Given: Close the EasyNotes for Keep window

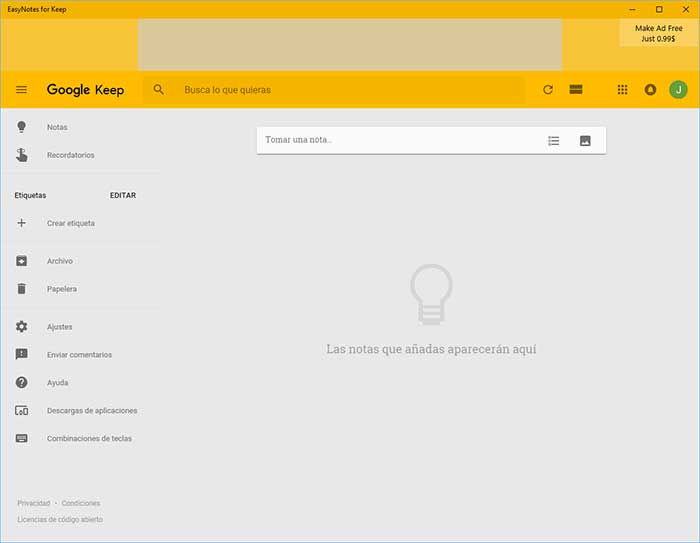Looking at the screenshot, I should [x=686, y=9].
